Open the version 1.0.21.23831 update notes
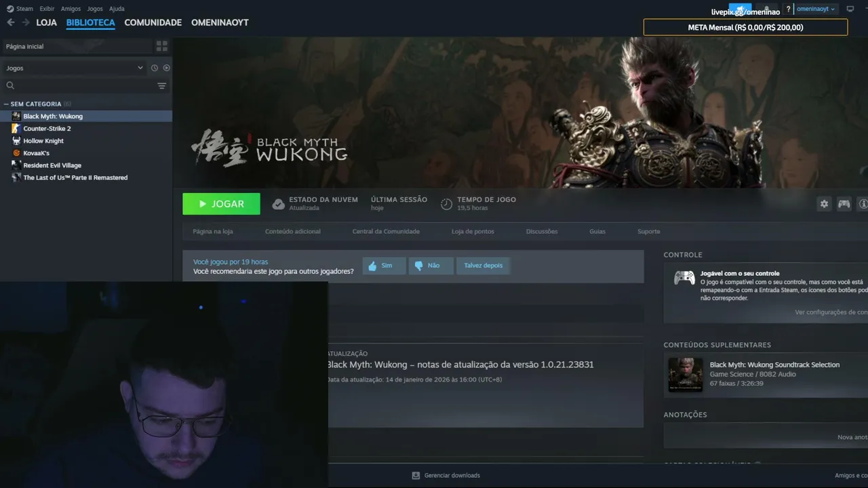868x488 pixels. click(460, 365)
